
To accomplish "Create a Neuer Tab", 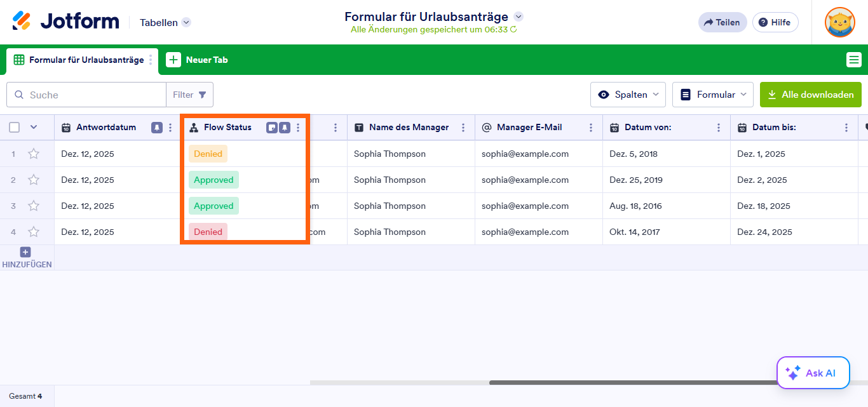I will coord(198,59).
